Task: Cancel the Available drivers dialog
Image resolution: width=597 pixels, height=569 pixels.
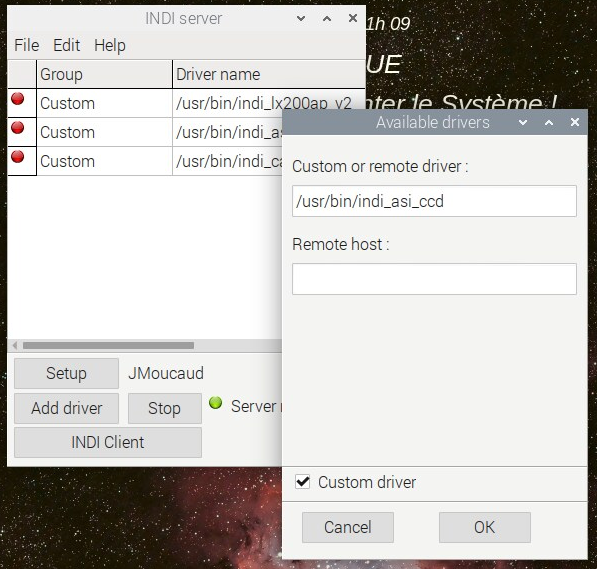Action: tap(348, 527)
